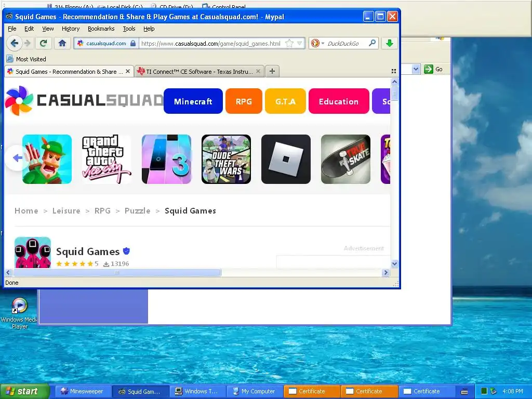Open the Tools menu

[129, 29]
